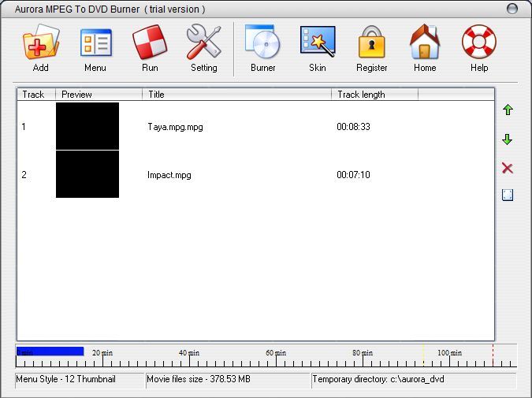532x398 pixels.
Task: Click the 40 min mark on the capacity ruler
Action: pos(189,353)
